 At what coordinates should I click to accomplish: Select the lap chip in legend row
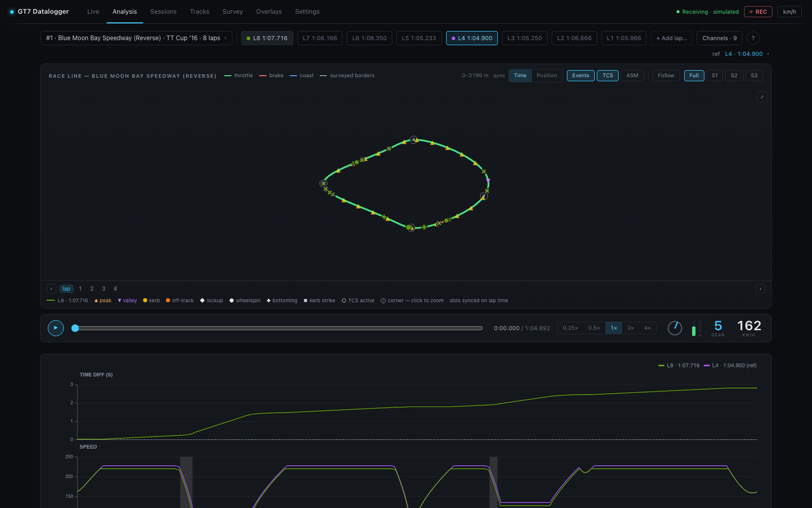click(x=66, y=289)
